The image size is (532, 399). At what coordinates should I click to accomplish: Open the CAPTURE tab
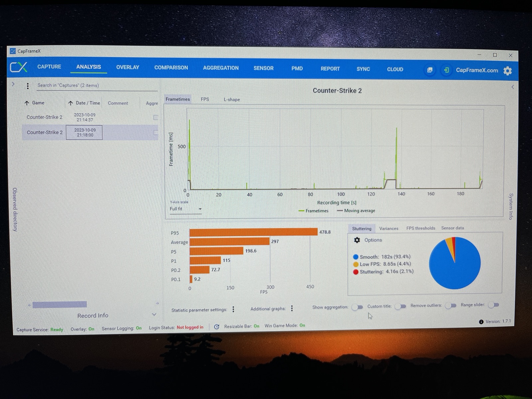(x=49, y=66)
